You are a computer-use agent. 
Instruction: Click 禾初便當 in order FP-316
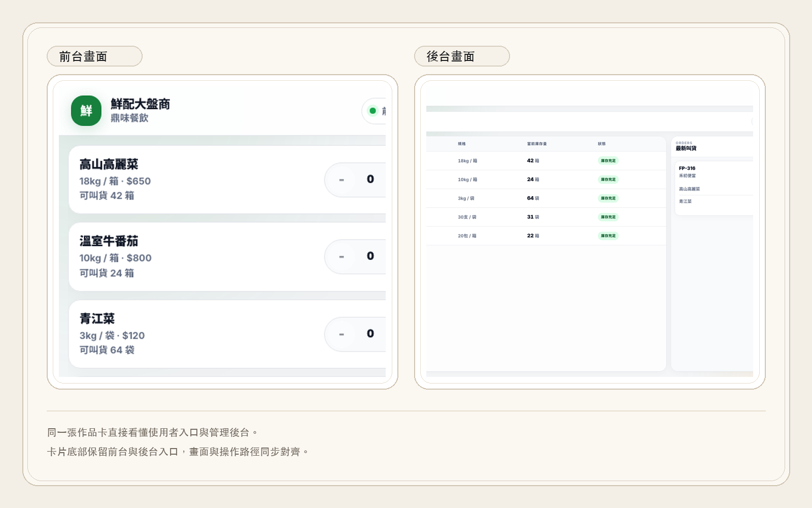coord(687,176)
